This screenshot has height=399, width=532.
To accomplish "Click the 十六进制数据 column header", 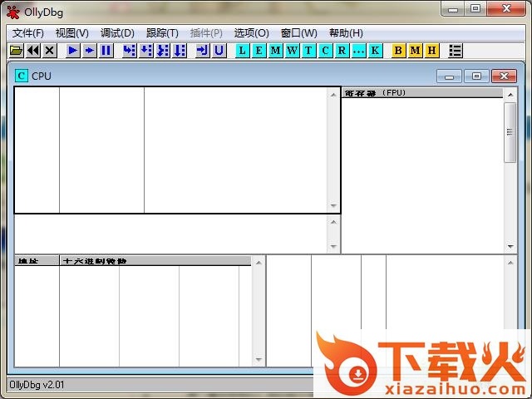I will tap(155, 260).
